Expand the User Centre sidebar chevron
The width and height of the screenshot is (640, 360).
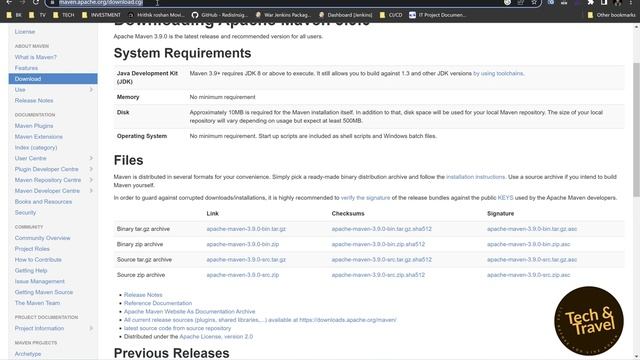point(91,158)
